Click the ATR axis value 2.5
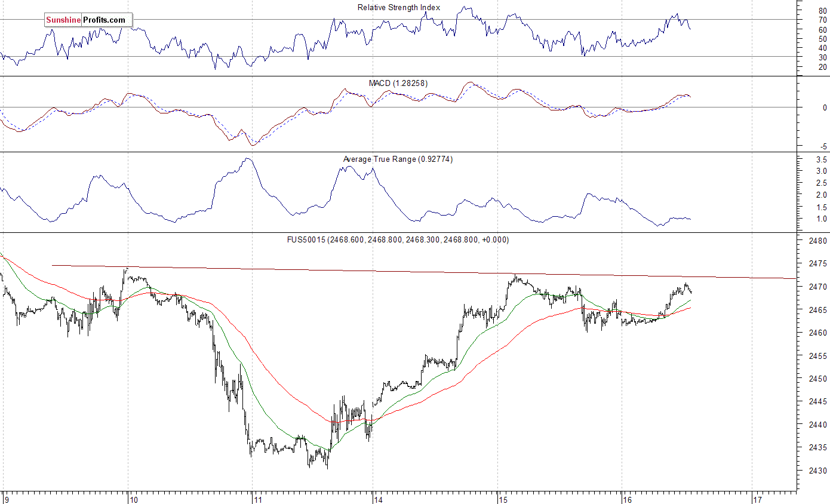This screenshot has width=830, height=504. tap(821, 183)
